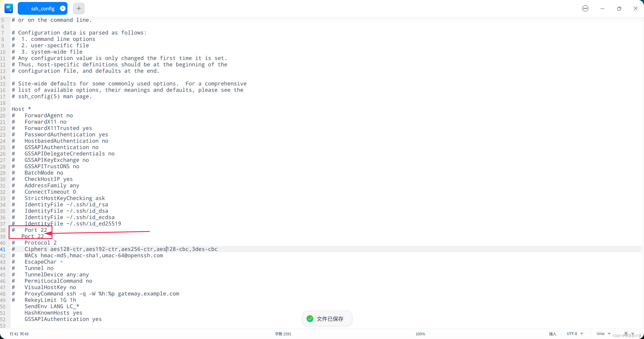This screenshot has height=339, width=644.
Task: Open the more options menu icon
Action: click(x=585, y=9)
